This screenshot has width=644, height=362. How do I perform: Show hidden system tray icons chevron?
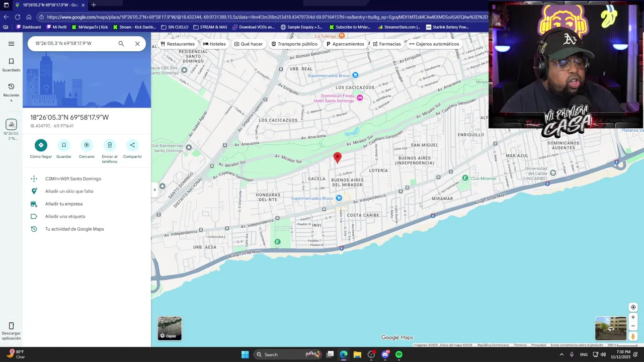point(561,354)
